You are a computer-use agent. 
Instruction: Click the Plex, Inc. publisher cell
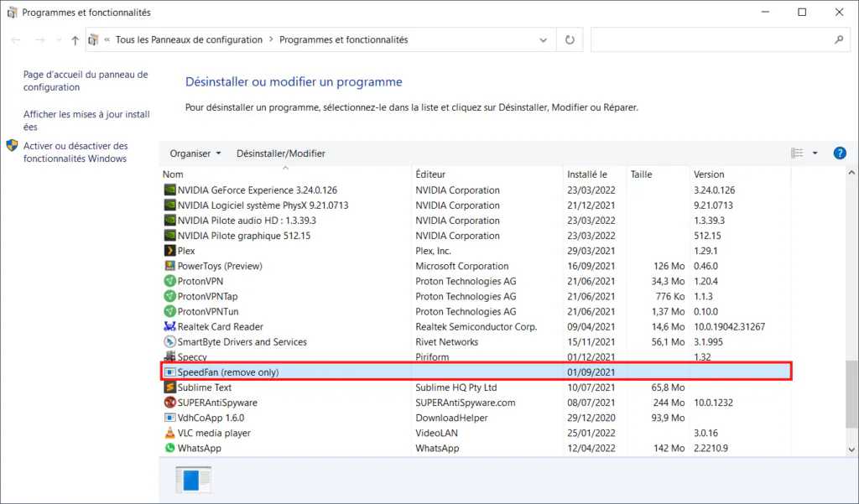pyautogui.click(x=434, y=251)
